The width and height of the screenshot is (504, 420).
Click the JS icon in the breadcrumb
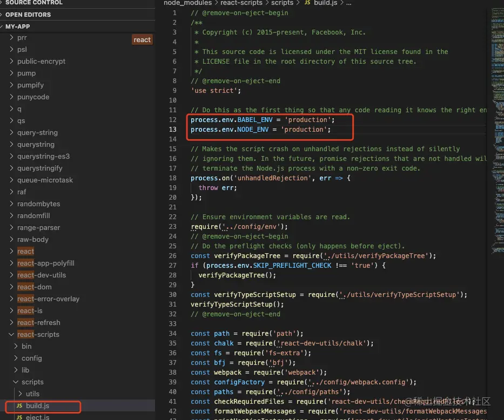(307, 3)
